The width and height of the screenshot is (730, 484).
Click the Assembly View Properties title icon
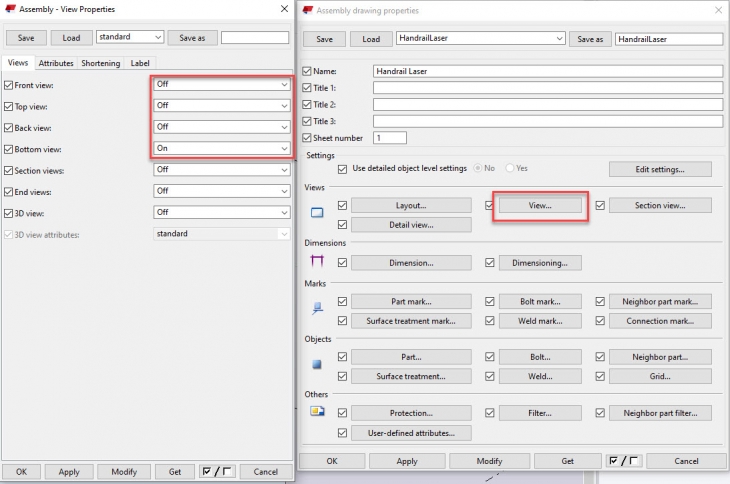pos(10,9)
